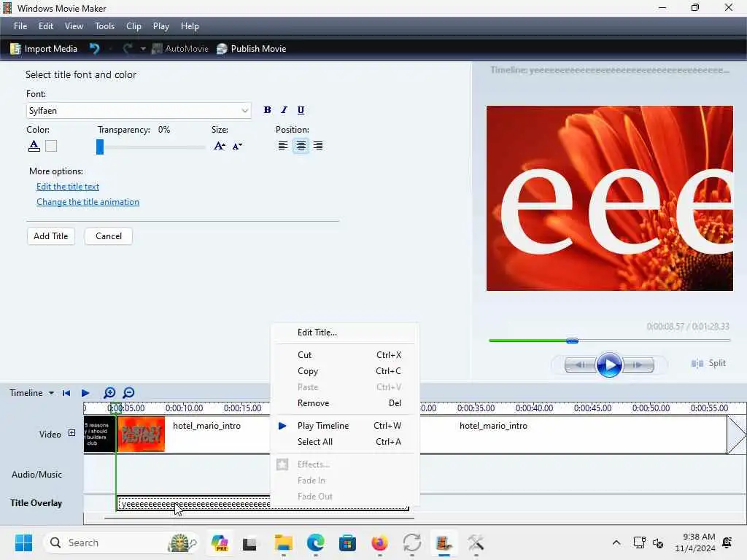Click Publish Movie in the toolbar

pyautogui.click(x=252, y=49)
